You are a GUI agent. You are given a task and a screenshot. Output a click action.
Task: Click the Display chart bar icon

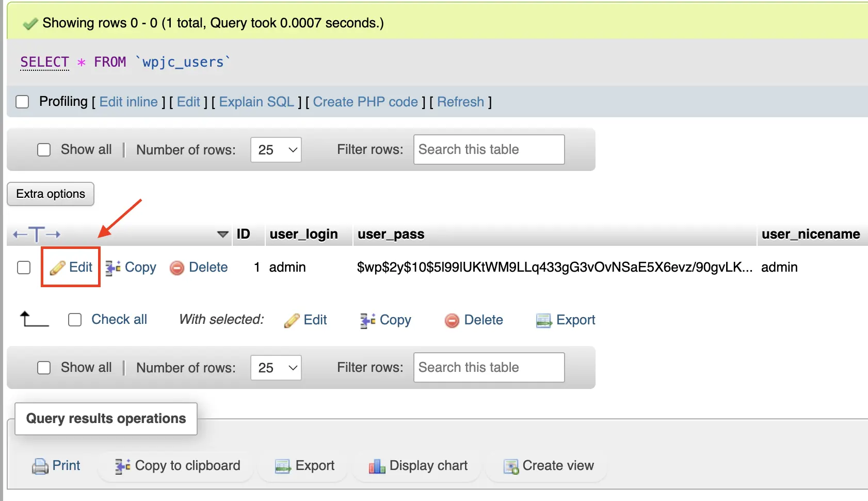pyautogui.click(x=377, y=466)
